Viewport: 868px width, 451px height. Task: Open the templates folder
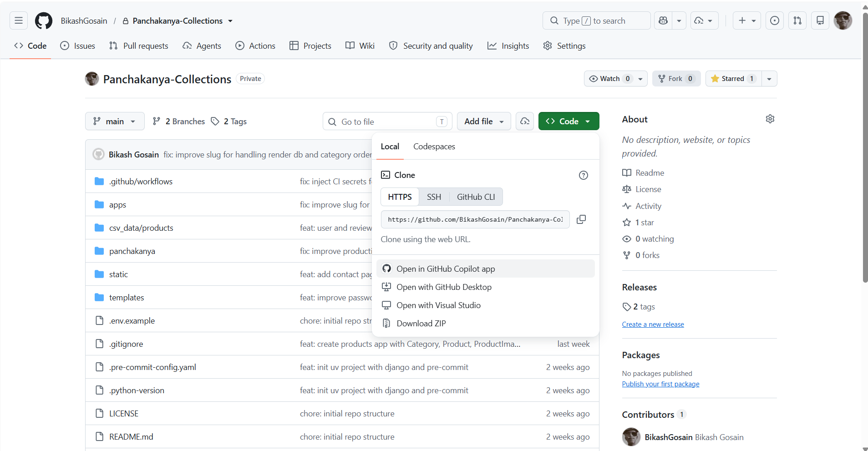coord(127,297)
